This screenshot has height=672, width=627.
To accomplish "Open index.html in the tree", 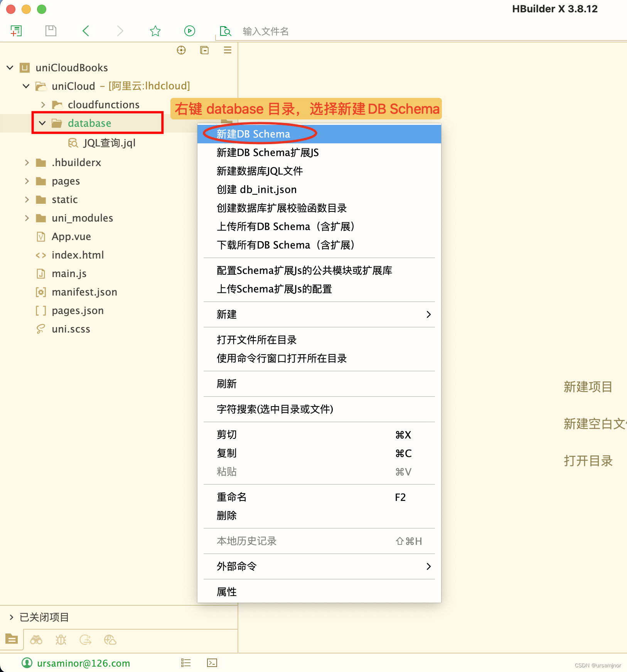I will pos(78,255).
